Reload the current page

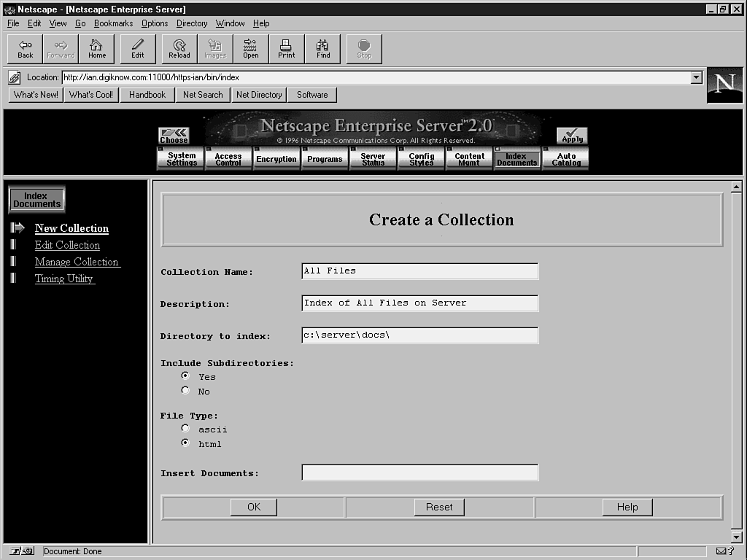click(179, 49)
